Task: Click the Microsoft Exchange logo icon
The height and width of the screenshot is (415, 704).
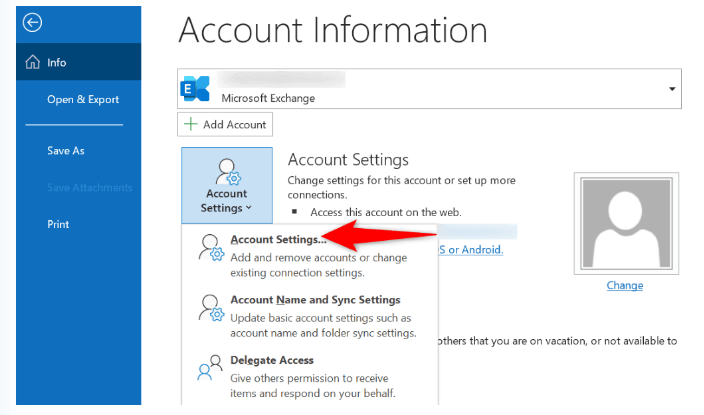Action: pyautogui.click(x=195, y=88)
